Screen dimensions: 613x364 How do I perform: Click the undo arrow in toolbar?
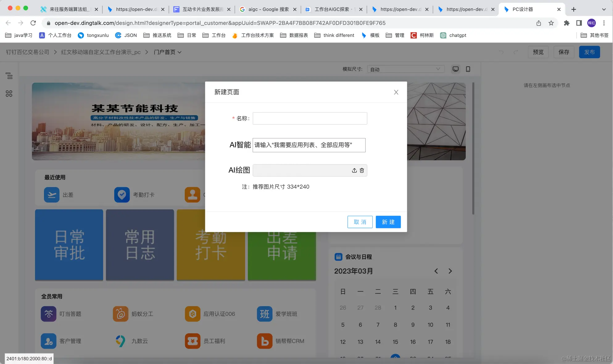[x=501, y=52]
